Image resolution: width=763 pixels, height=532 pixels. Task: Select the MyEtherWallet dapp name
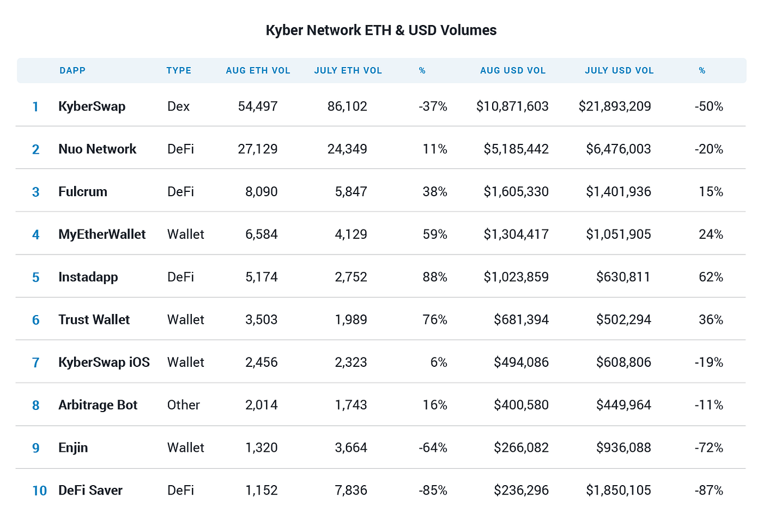pyautogui.click(x=102, y=234)
